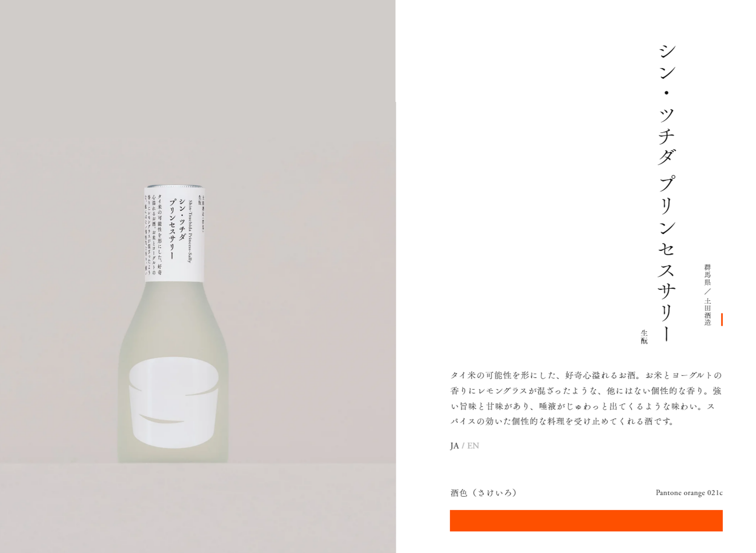The height and width of the screenshot is (553, 756).
Task: Switch language to EN
Action: pyautogui.click(x=473, y=446)
